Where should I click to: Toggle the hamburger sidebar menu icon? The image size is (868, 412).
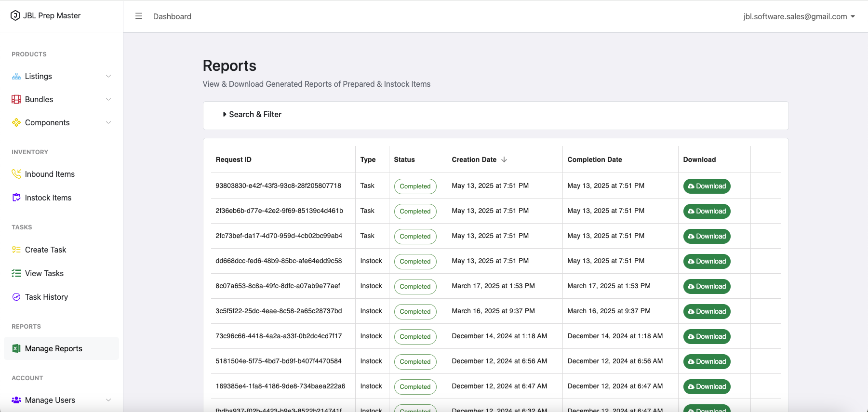(x=139, y=16)
